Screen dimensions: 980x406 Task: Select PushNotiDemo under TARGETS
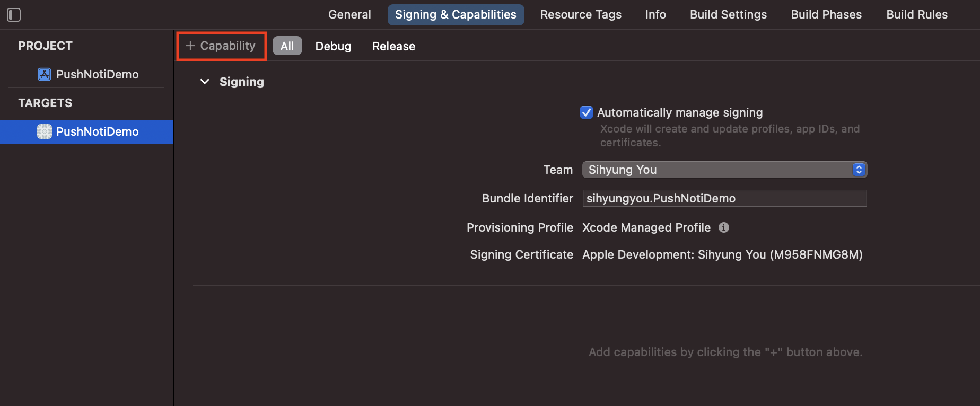click(x=86, y=131)
